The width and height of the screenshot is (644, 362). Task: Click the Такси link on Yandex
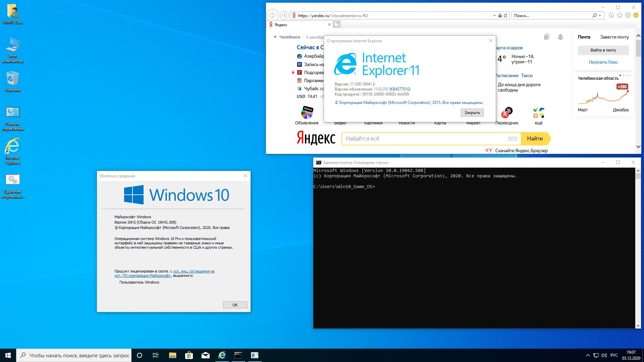[527, 76]
